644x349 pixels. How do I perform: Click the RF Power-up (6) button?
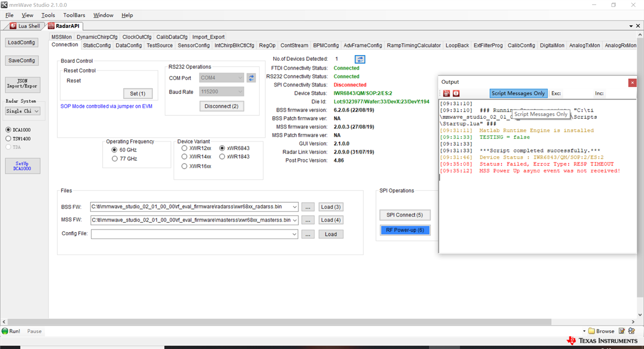tap(405, 230)
